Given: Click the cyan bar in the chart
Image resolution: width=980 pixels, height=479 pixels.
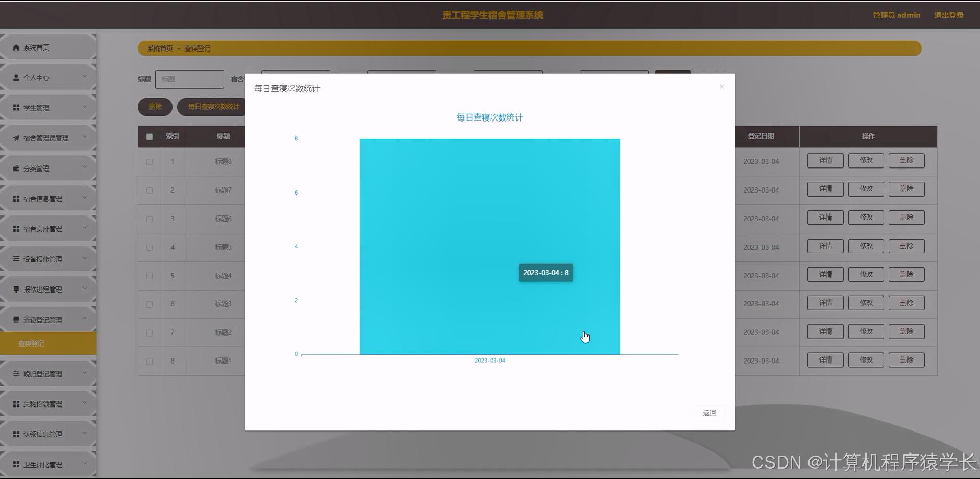Looking at the screenshot, I should tap(490, 247).
